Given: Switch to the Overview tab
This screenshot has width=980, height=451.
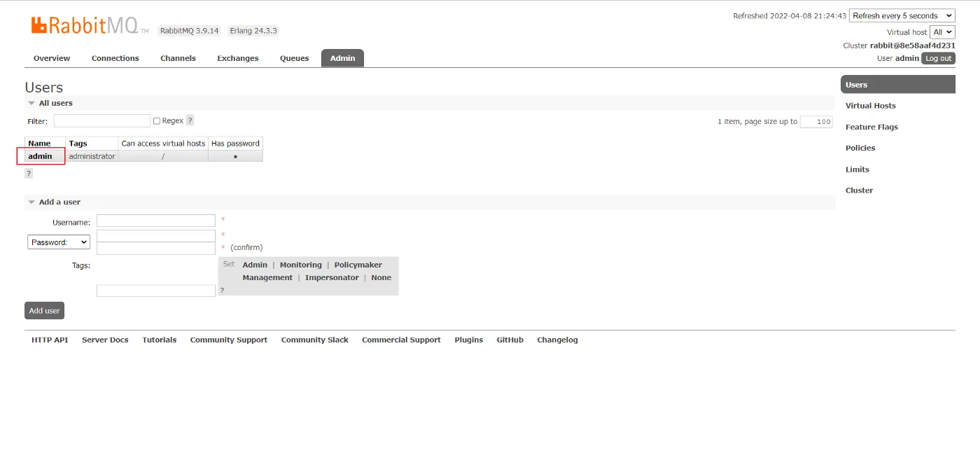Looking at the screenshot, I should pos(52,58).
